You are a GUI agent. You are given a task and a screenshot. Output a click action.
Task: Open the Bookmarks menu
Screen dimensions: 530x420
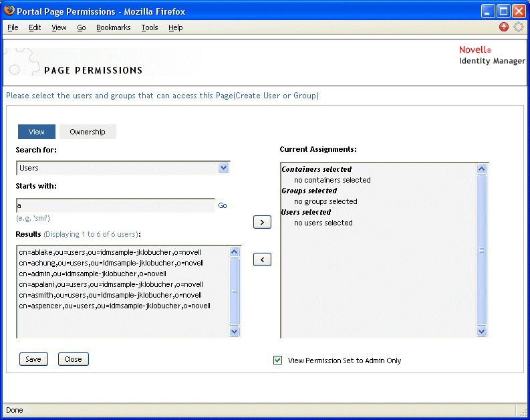point(113,27)
